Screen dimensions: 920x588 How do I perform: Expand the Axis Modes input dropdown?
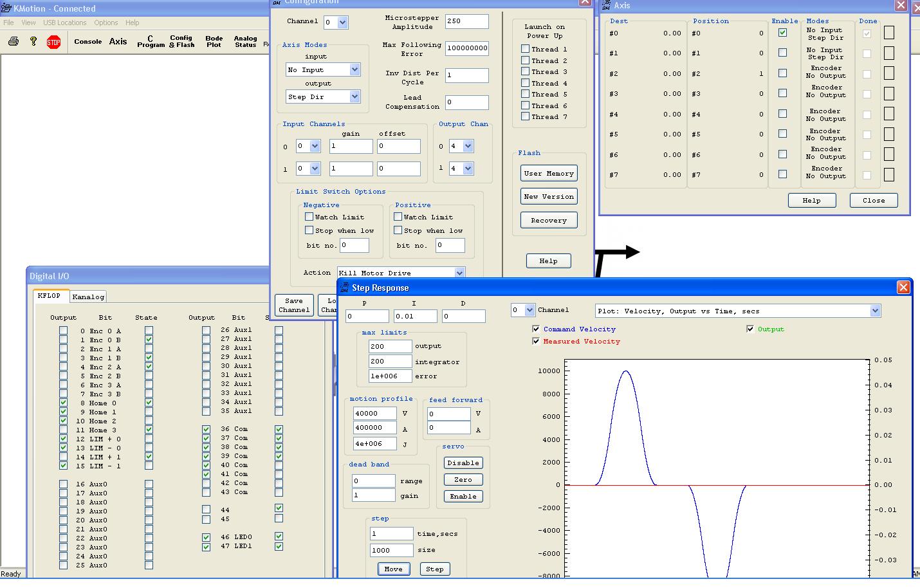click(x=354, y=69)
